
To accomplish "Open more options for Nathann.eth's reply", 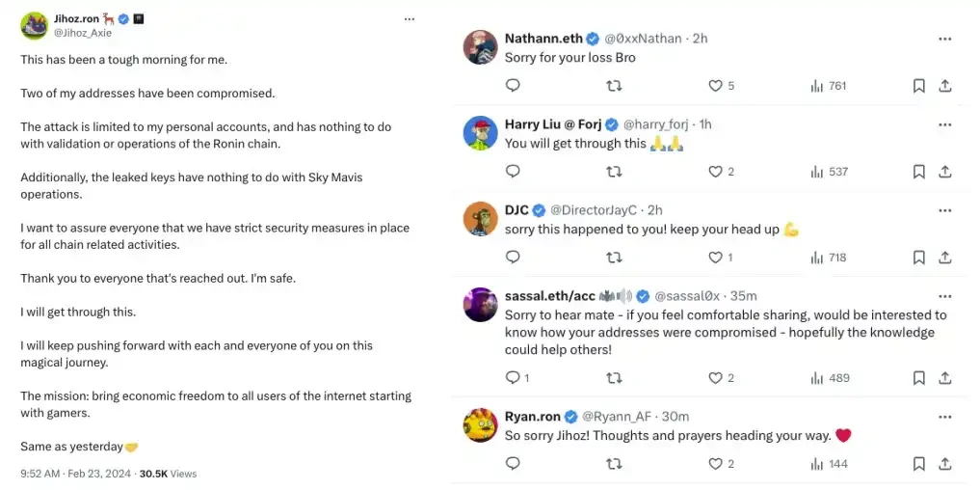I will [945, 39].
